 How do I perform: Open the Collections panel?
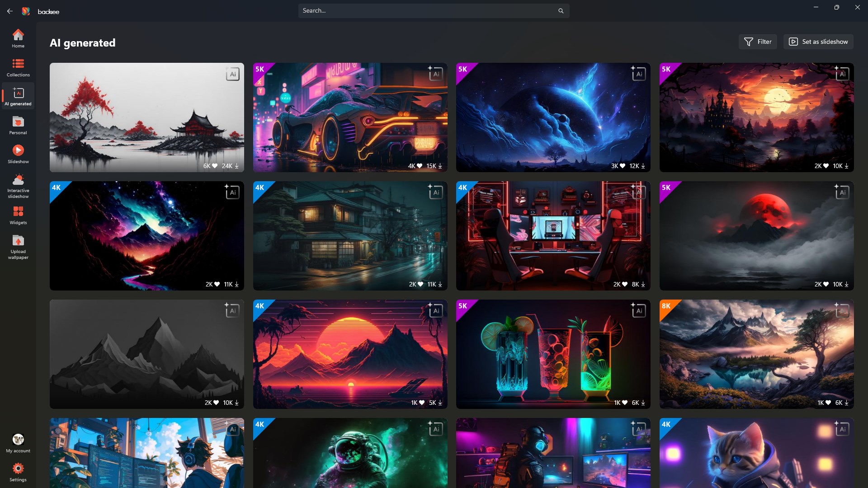pyautogui.click(x=18, y=67)
